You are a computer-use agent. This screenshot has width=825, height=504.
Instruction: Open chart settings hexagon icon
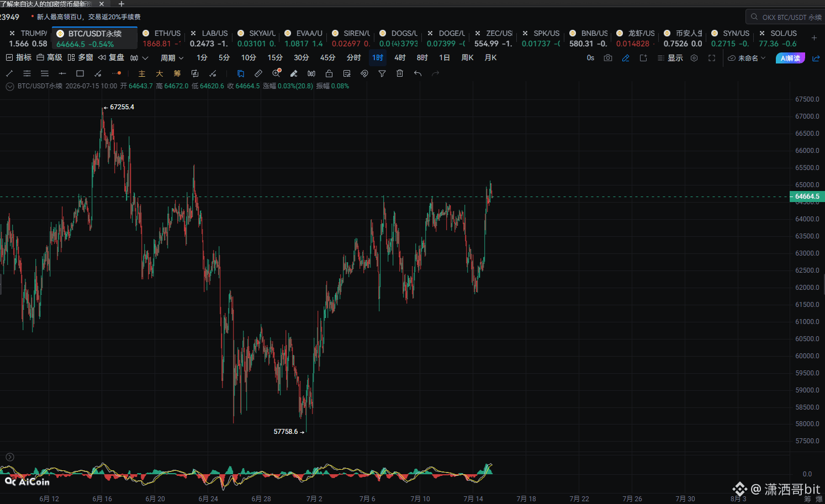[694, 58]
